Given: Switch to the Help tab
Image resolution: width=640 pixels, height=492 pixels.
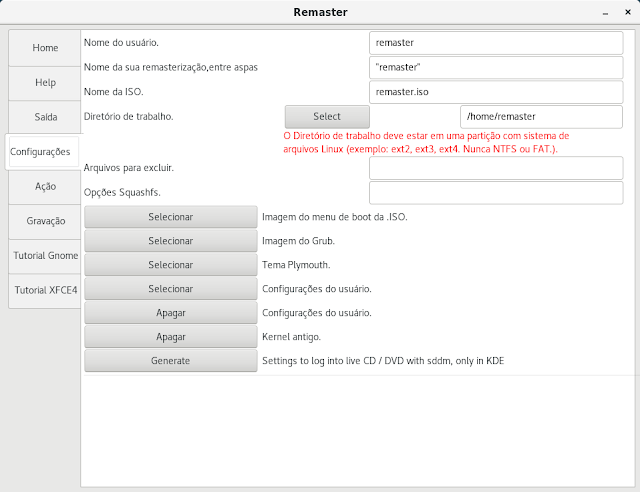Looking at the screenshot, I should [x=45, y=82].
